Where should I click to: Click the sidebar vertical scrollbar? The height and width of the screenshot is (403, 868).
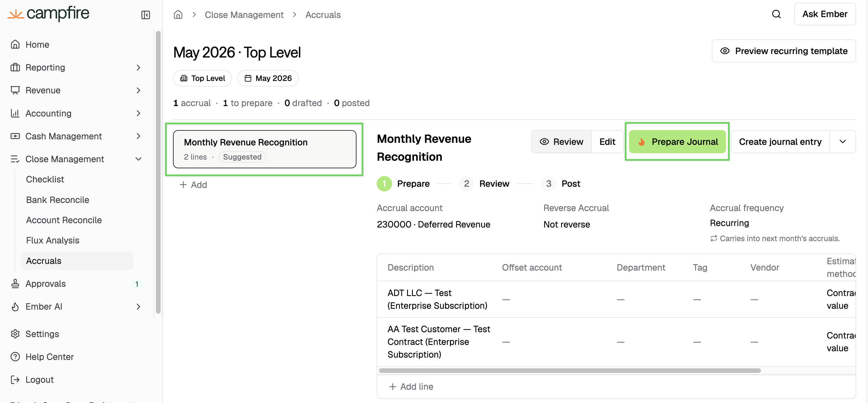point(158,172)
